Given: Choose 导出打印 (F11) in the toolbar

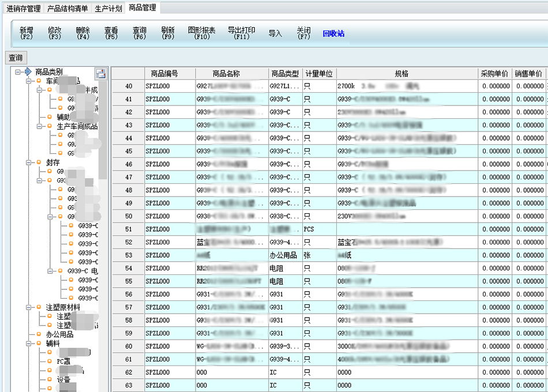Looking at the screenshot, I should (x=241, y=33).
